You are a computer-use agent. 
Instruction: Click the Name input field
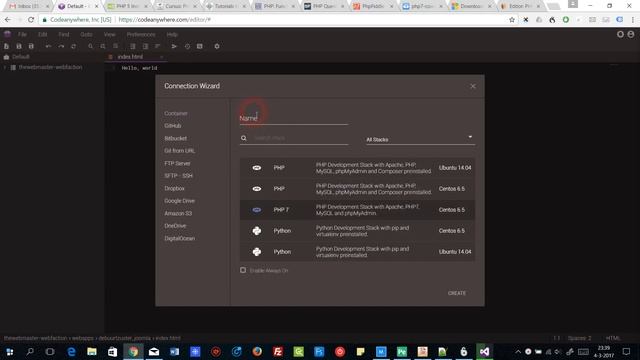pyautogui.click(x=294, y=118)
